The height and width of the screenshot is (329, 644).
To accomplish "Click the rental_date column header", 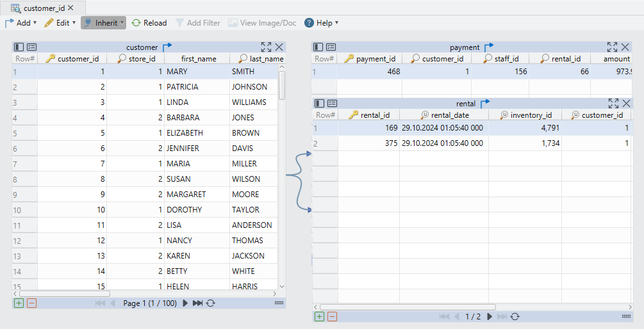I will [x=444, y=115].
